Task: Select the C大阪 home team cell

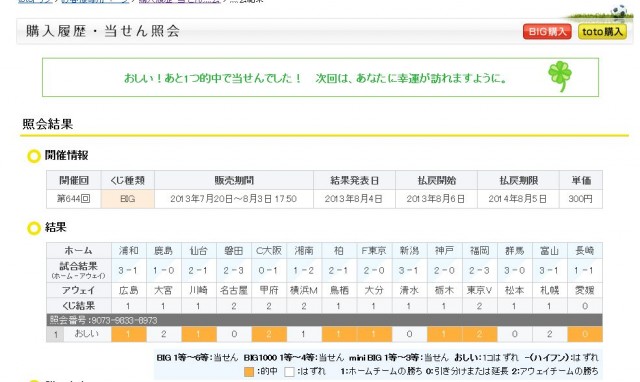Action: click(269, 251)
